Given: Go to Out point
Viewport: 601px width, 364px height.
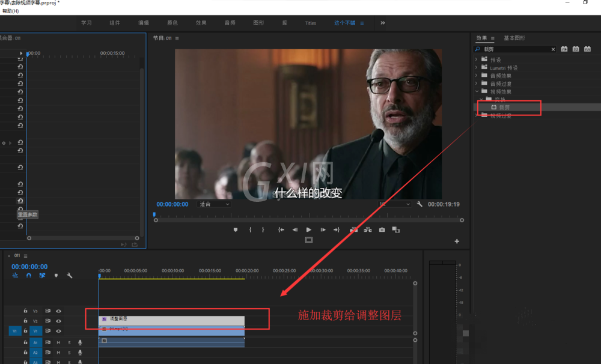Looking at the screenshot, I should [x=337, y=230].
